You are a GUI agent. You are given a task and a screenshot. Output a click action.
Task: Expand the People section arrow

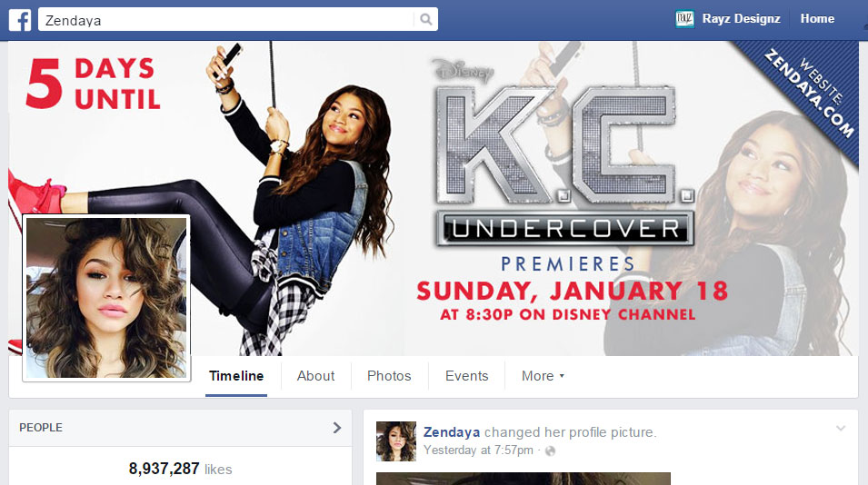click(x=336, y=428)
